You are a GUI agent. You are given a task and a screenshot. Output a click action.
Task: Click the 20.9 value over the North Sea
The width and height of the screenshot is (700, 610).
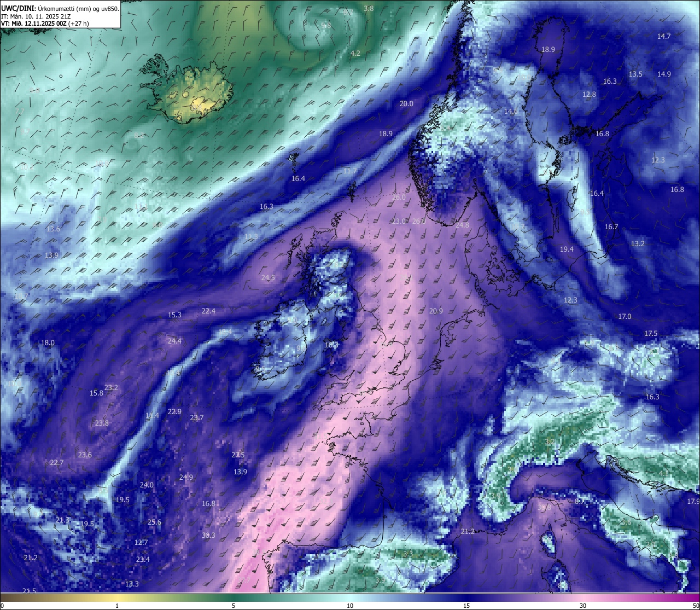coord(436,311)
